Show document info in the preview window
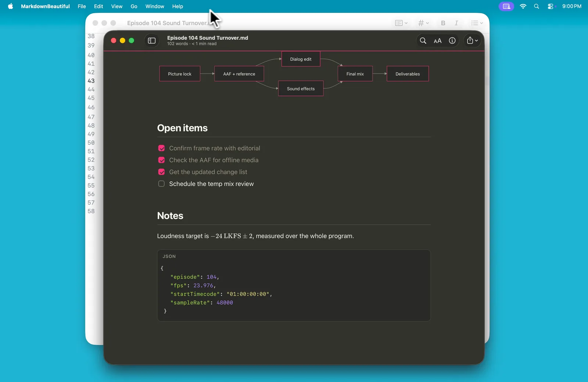588x382 pixels. click(452, 41)
